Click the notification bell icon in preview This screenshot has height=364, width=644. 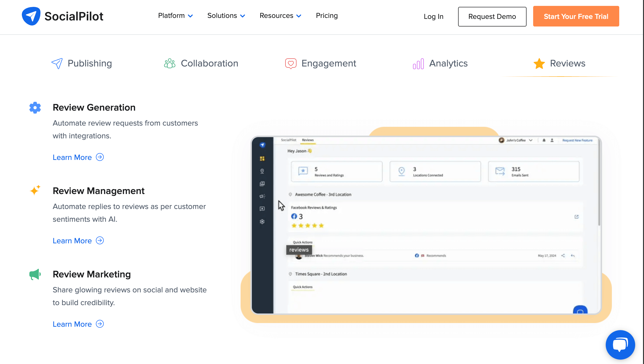(544, 140)
